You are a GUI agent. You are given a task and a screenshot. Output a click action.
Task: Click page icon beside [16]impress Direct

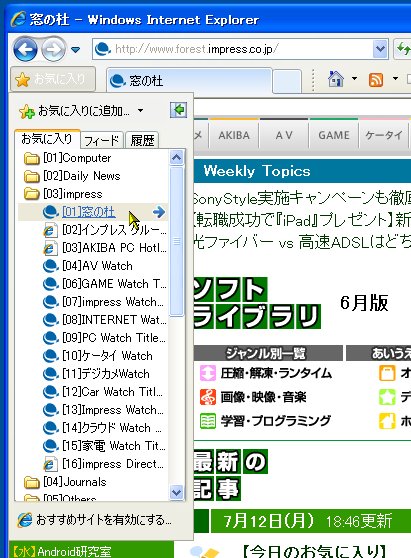50,464
